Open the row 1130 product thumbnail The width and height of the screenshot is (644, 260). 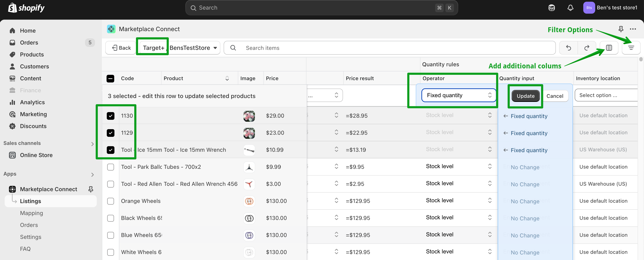point(249,116)
